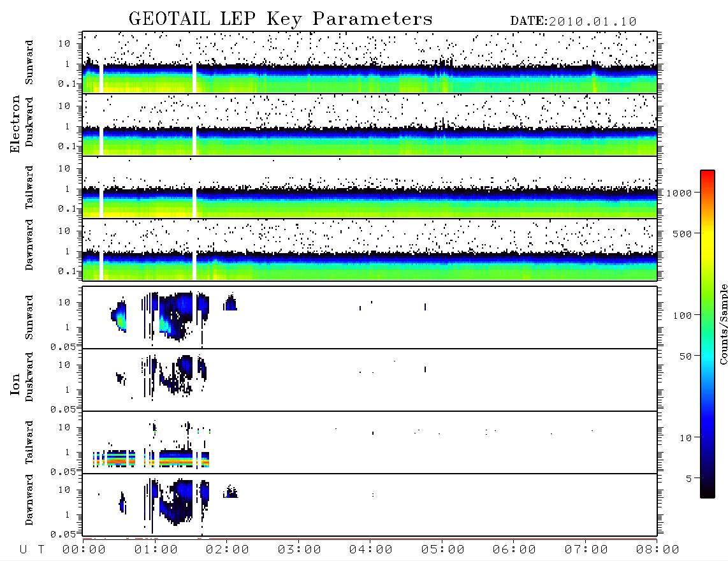Click the Ion Sunward spectrogram panel
Image resolution: width=728 pixels, height=561 pixels.
[370, 317]
